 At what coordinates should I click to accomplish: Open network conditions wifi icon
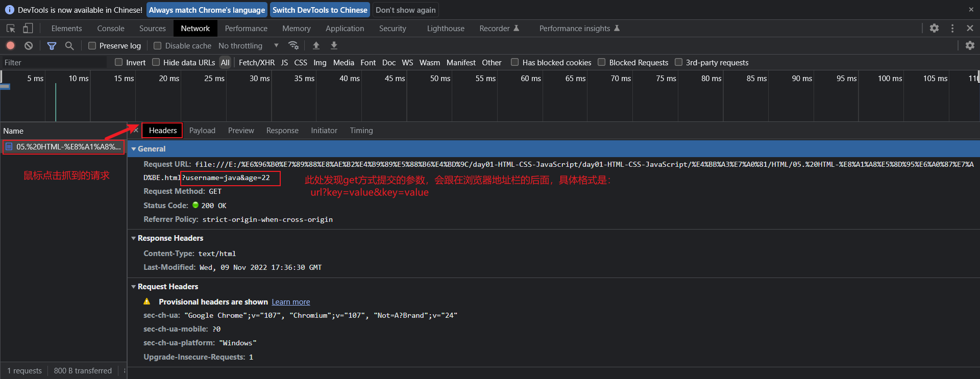(293, 45)
